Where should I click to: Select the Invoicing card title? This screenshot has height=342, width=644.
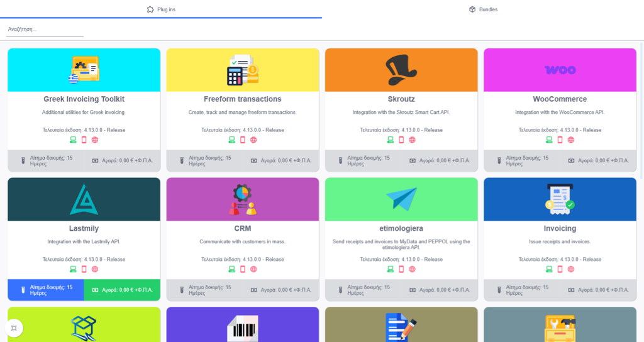tap(560, 228)
